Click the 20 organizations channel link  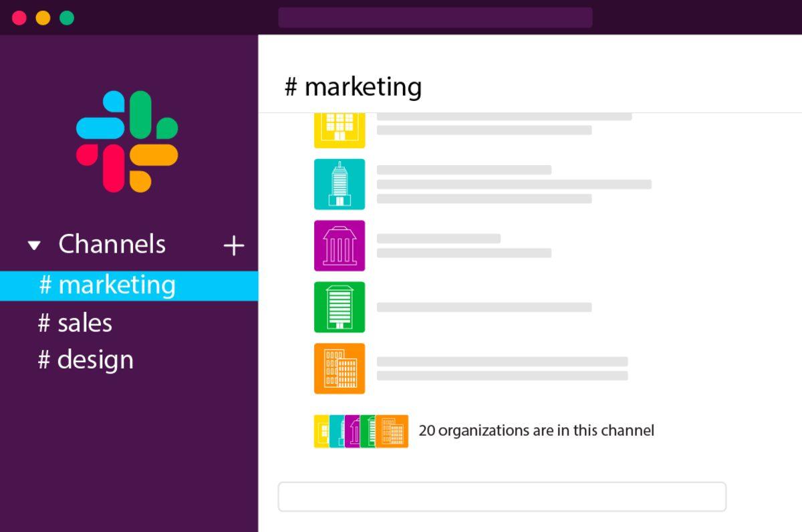point(535,431)
